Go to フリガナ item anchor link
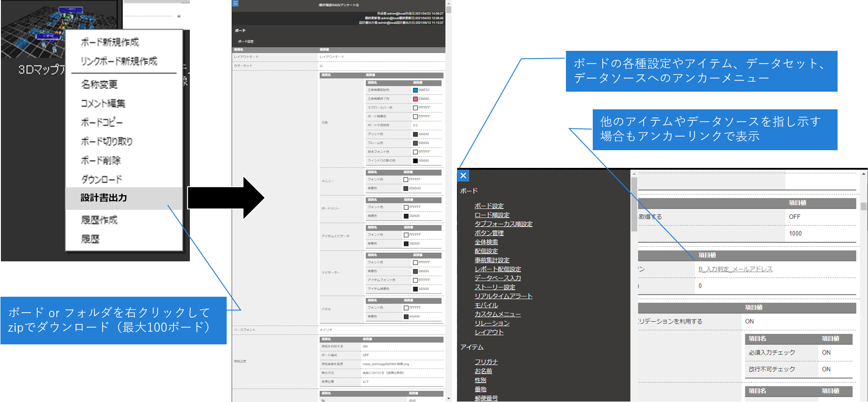This screenshot has width=868, height=402. coord(486,362)
